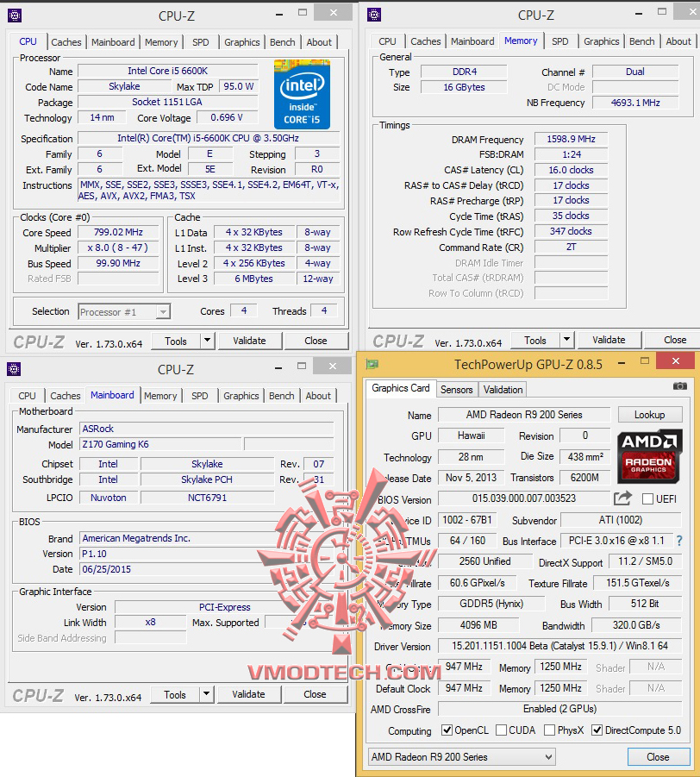The width and height of the screenshot is (700, 777).
Task: Click the NB Frequency 4693.1 MHz value
Action: pos(635,103)
